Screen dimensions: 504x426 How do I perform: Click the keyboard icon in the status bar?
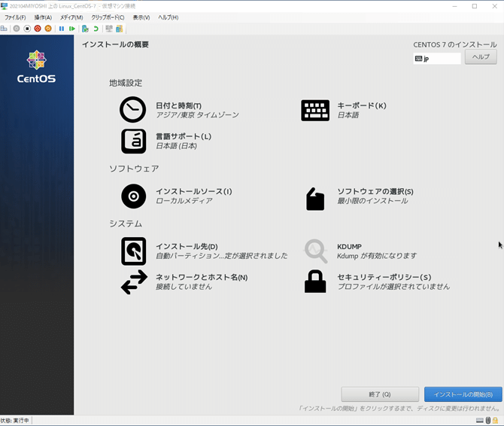coord(480,420)
